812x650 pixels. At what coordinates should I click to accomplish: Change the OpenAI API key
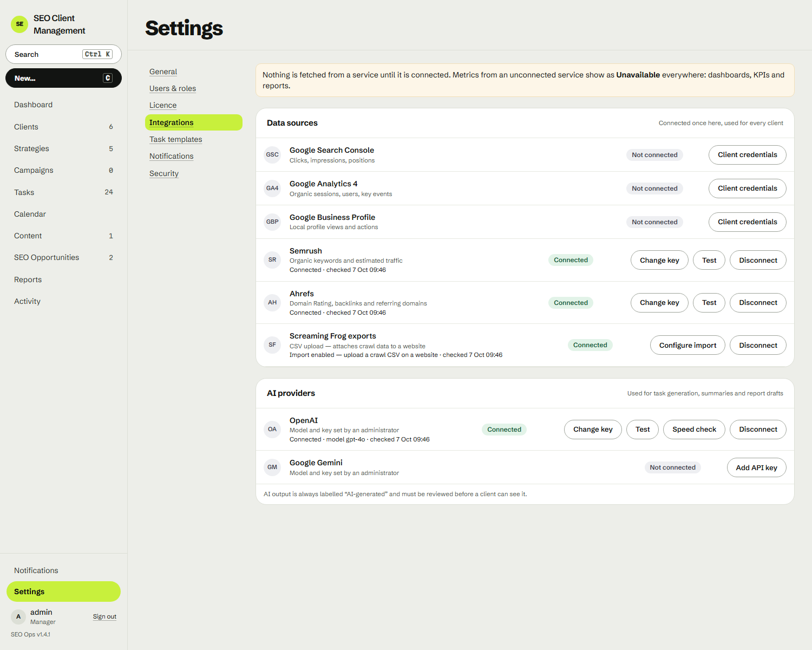coord(593,430)
